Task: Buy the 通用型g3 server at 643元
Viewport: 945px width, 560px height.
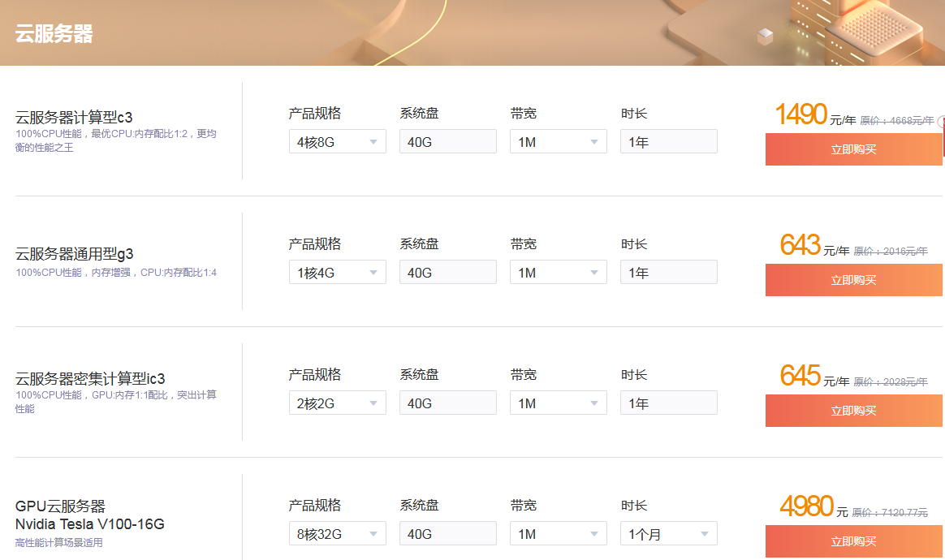Action: tap(853, 280)
